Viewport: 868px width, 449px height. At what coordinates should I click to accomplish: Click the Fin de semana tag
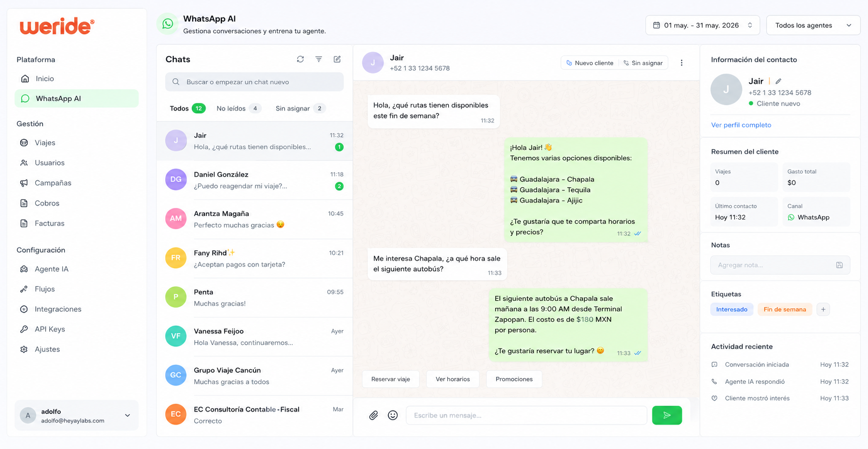click(x=785, y=310)
